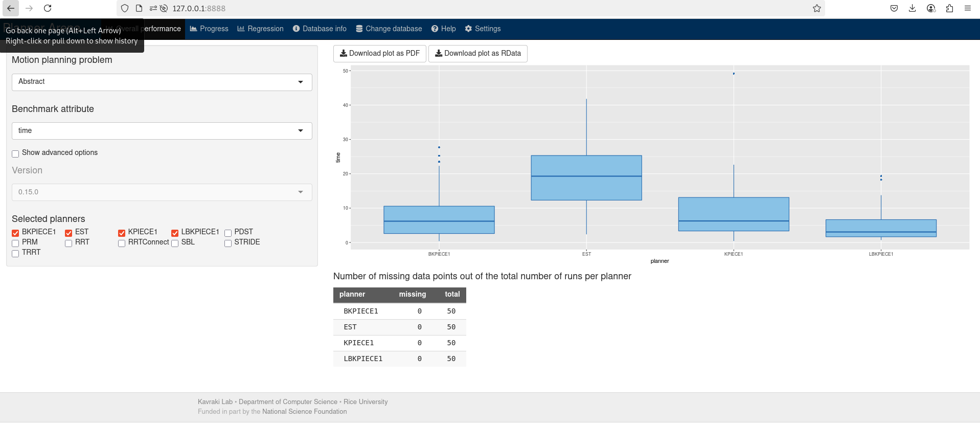Toggle Show advanced options checkbox
Image resolution: width=980 pixels, height=446 pixels.
15,154
